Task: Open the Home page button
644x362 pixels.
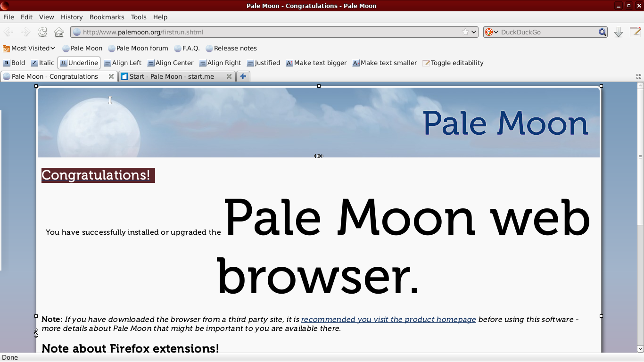Action: [x=59, y=32]
